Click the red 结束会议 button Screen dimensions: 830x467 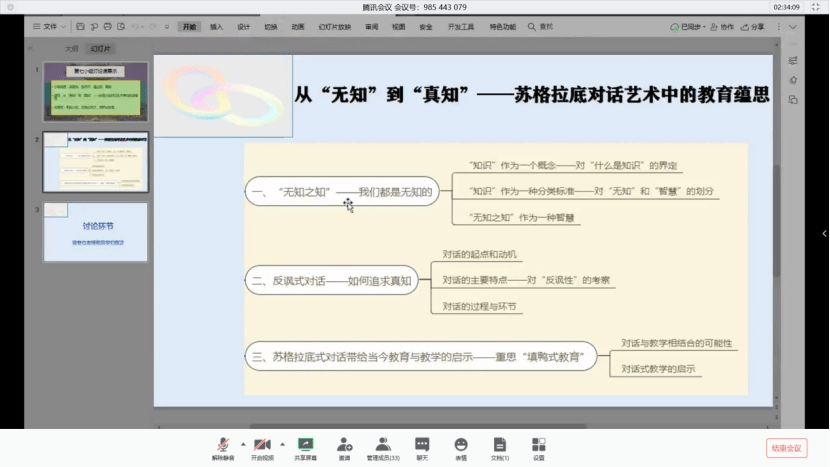pyautogui.click(x=786, y=448)
